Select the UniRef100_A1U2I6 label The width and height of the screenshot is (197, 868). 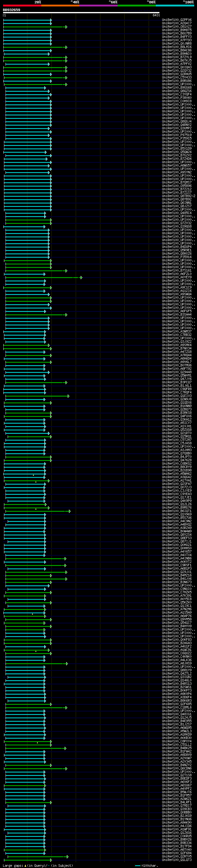click(x=177, y=291)
